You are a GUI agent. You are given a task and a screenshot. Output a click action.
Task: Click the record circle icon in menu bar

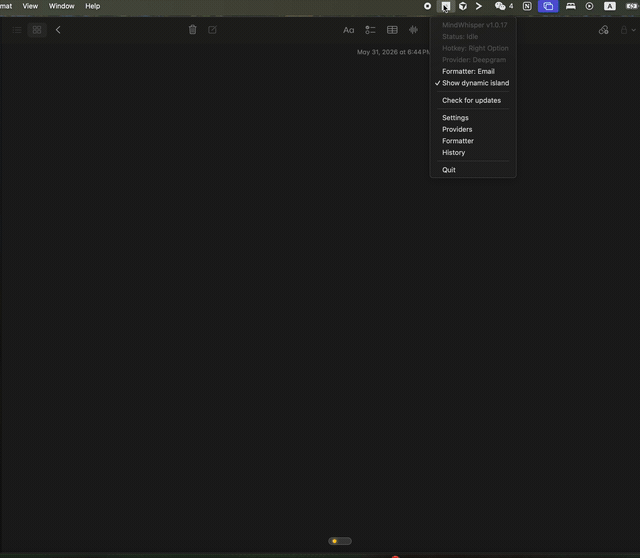(x=427, y=6)
